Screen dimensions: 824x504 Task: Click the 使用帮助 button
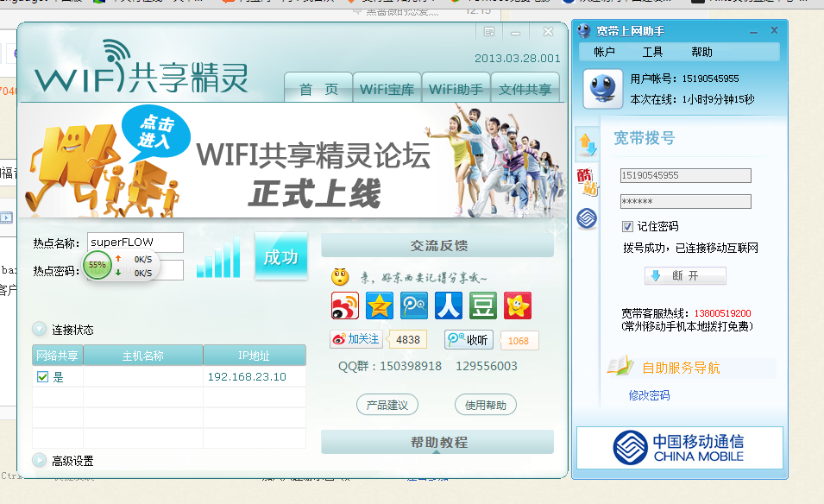coord(486,405)
